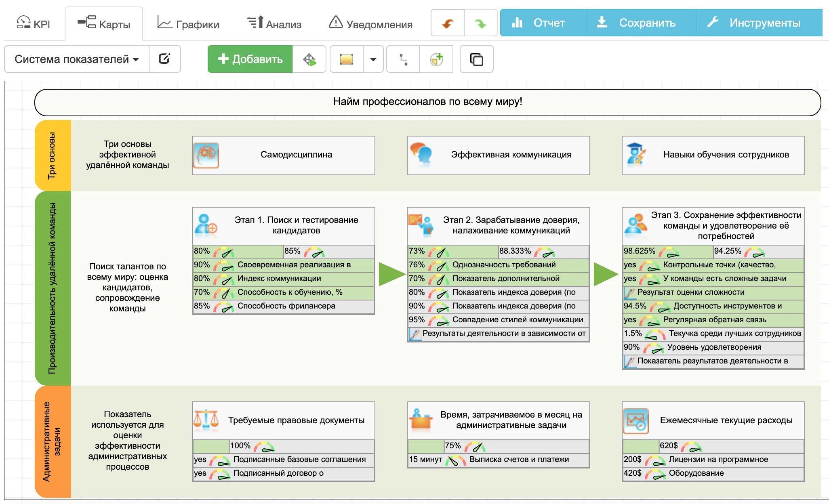The height and width of the screenshot is (504, 829).
Task: Click the undo arrow icon
Action: (x=448, y=23)
